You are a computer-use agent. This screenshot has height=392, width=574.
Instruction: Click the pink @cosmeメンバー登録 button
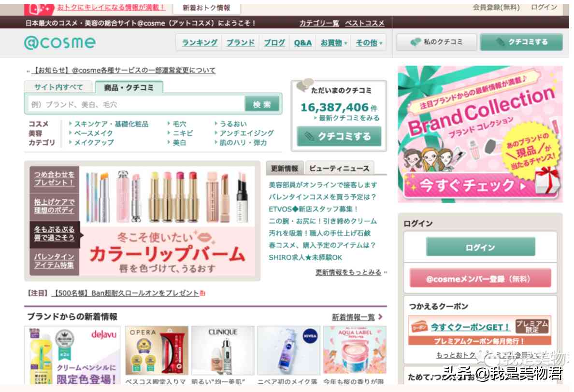tap(480, 279)
